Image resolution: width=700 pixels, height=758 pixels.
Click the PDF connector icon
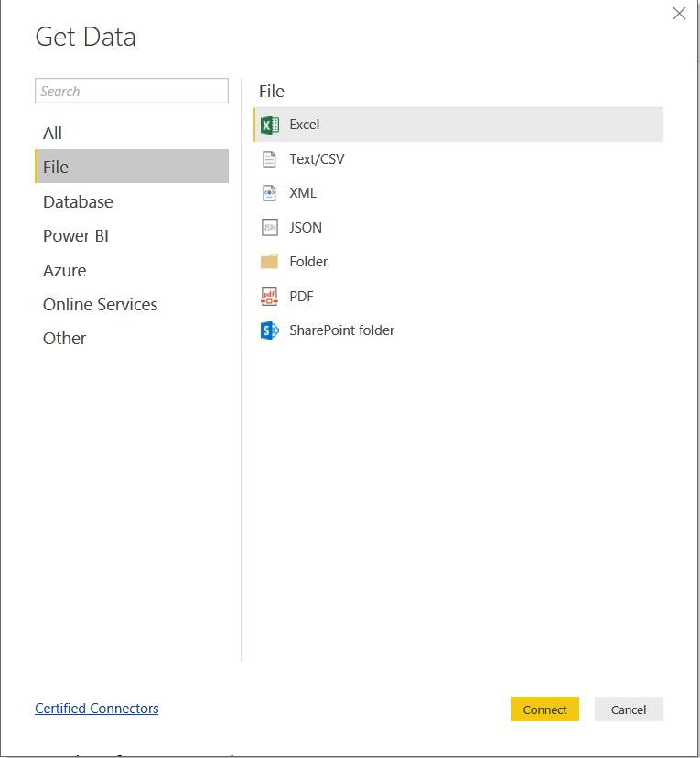(269, 296)
